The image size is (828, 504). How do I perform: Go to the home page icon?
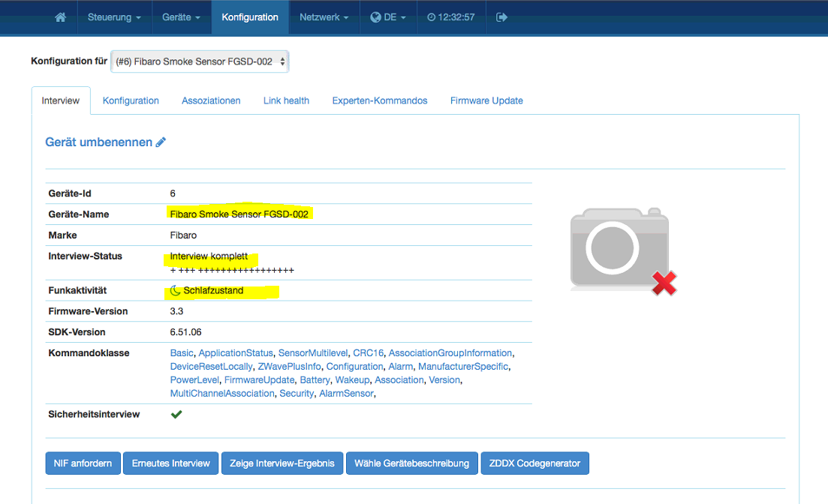(60, 17)
